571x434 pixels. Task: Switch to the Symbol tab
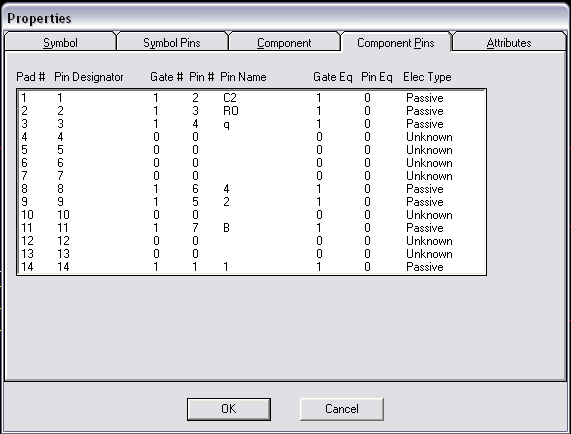pos(60,43)
